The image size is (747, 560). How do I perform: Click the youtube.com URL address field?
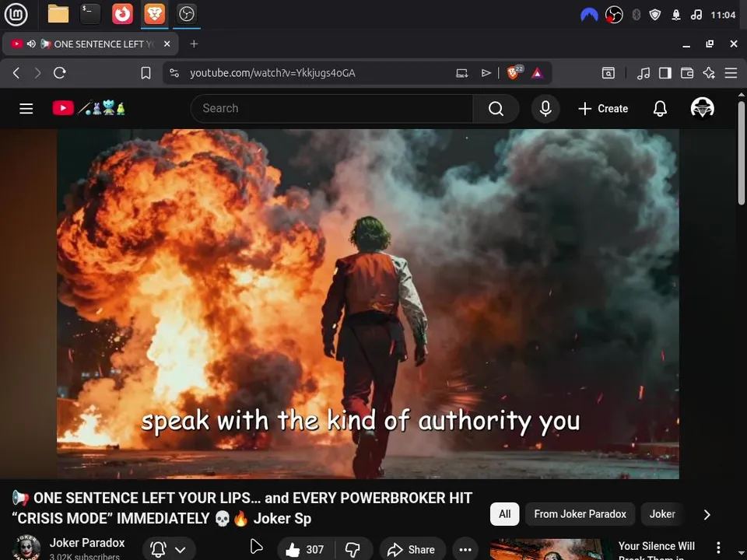click(x=272, y=73)
